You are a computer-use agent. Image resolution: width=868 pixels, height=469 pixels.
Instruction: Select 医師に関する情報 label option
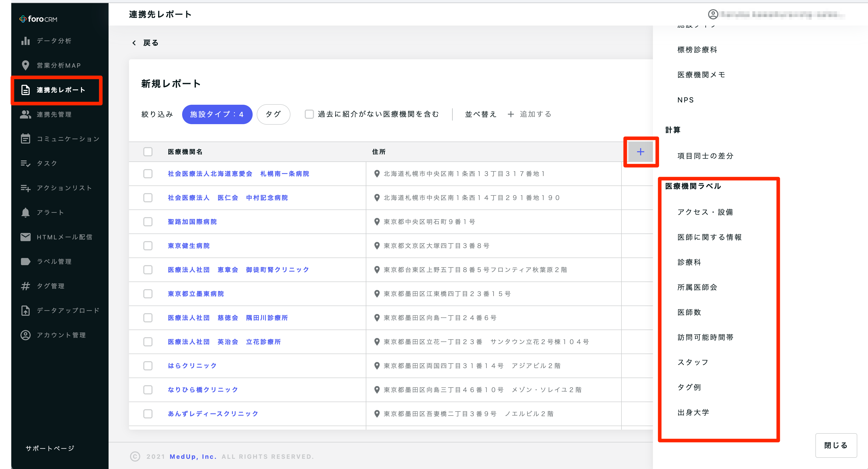(709, 237)
